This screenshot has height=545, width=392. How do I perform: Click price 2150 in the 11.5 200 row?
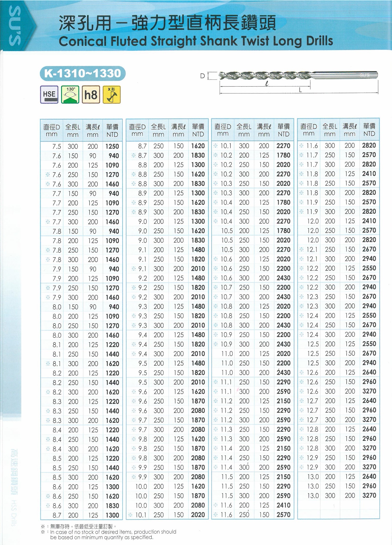tap(283, 477)
